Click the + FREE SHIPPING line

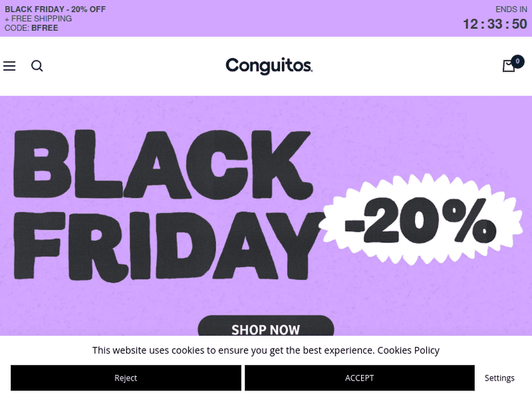tap(38, 19)
